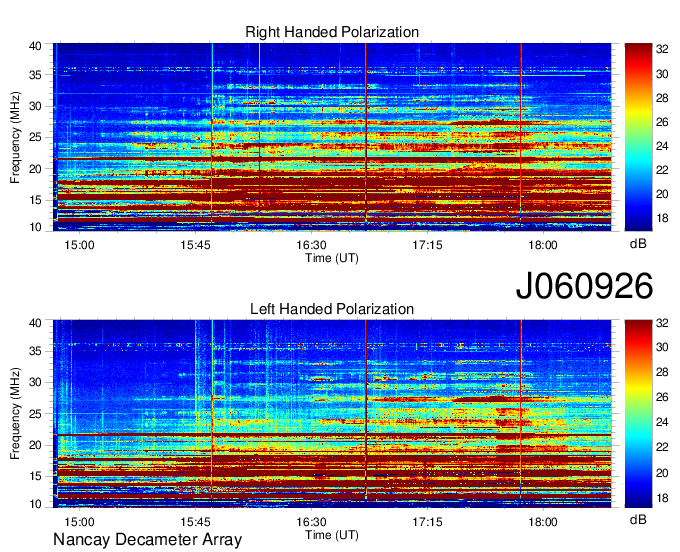Click the 10 MHz tick label in bottom panel

click(x=36, y=504)
